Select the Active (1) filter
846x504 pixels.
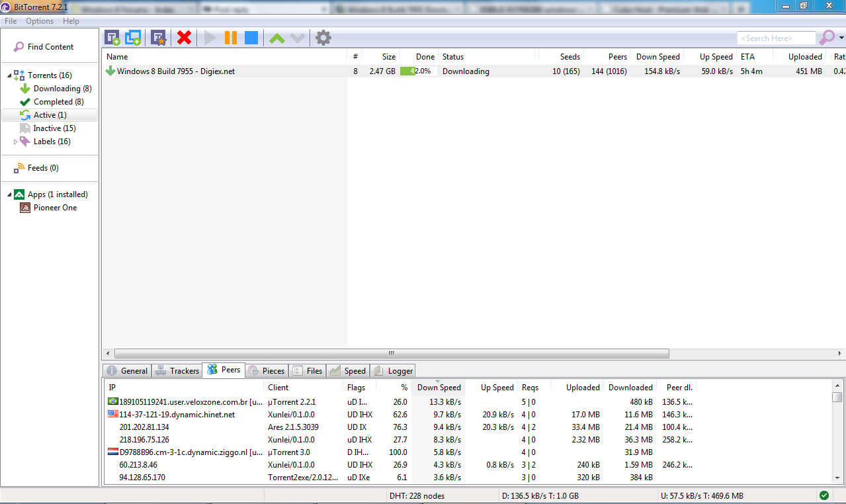pos(50,115)
